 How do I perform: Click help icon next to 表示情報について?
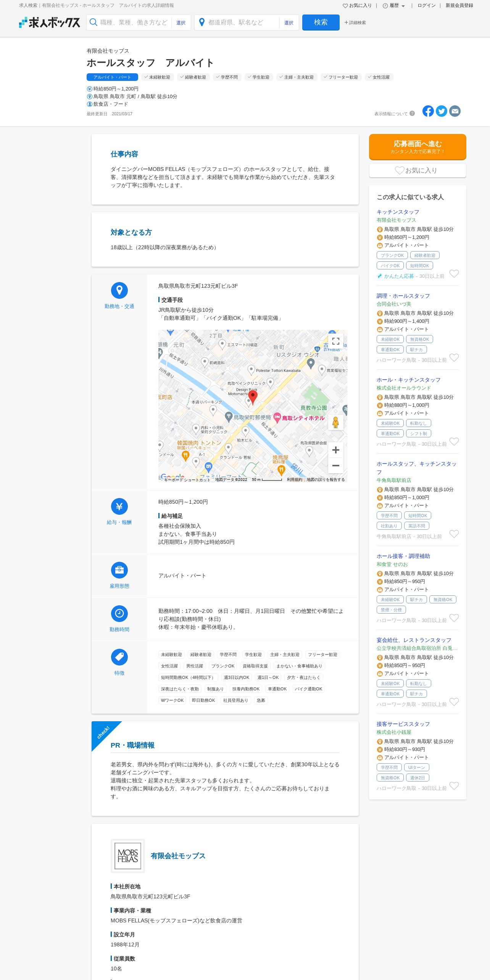pos(412,113)
